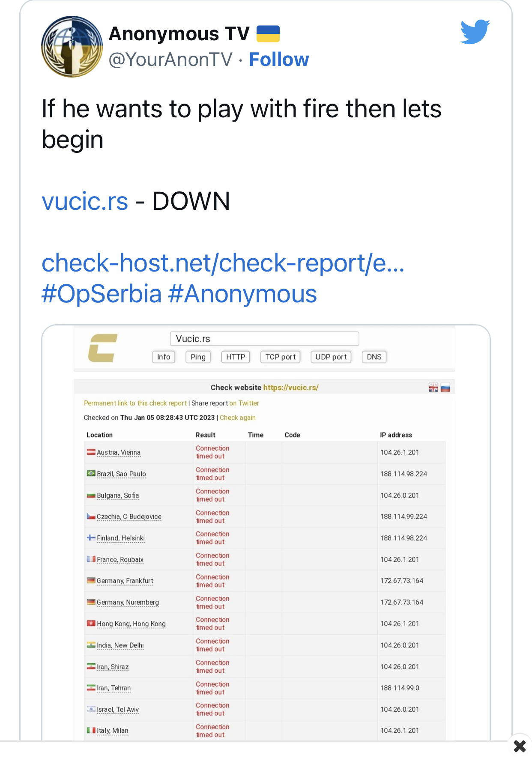Open Permanent link to this check report

coord(135,403)
